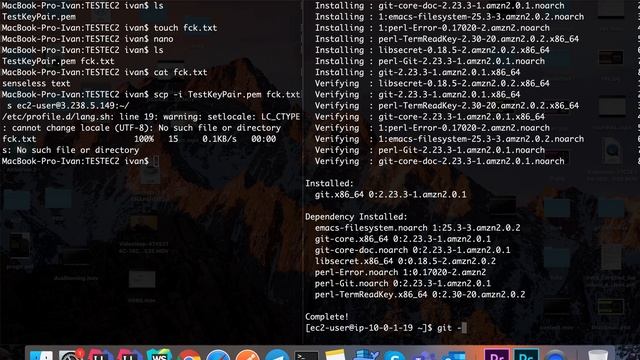This screenshot has height=360, width=640.
Task: Click the 'git -' command prompt line
Action: click(x=386, y=328)
